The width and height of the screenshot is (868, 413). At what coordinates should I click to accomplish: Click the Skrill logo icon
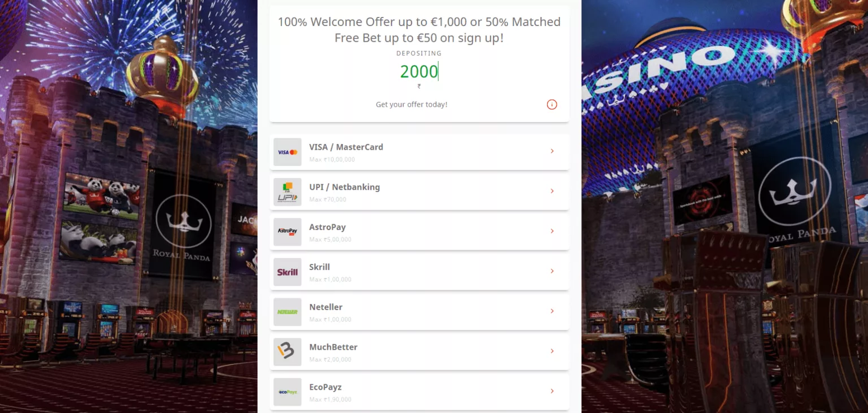(x=288, y=272)
